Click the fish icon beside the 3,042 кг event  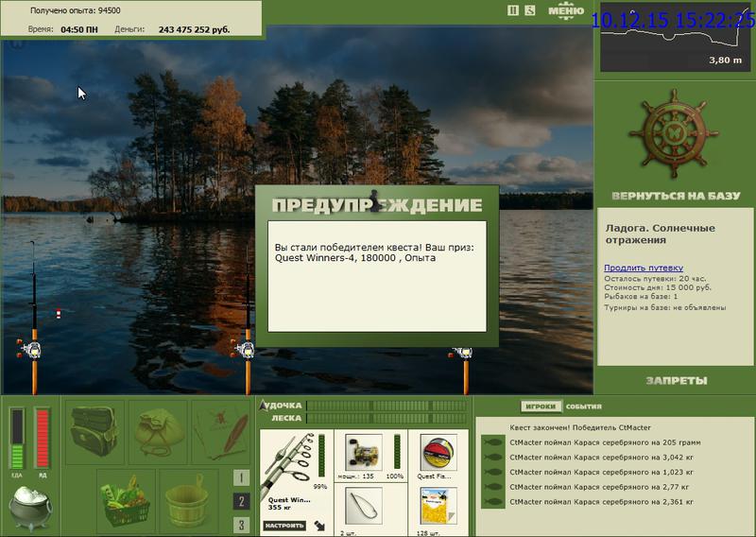492,457
